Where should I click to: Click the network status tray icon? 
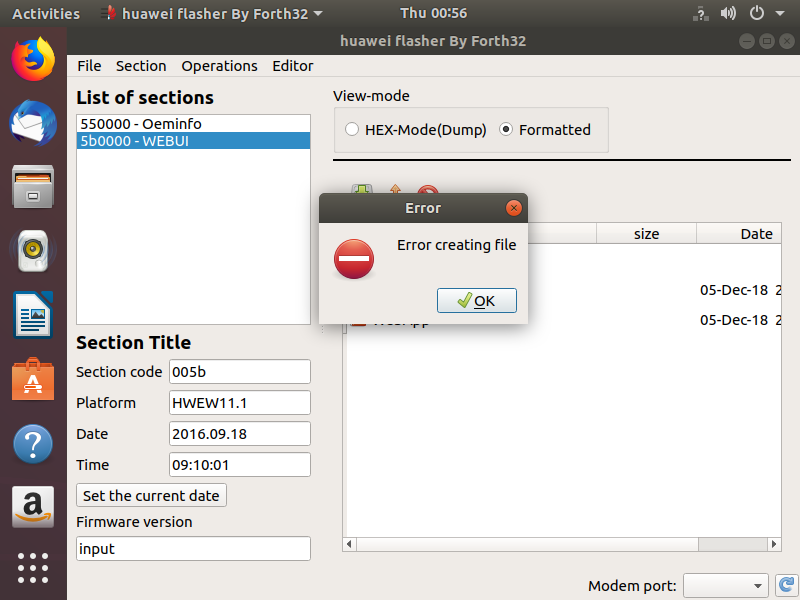(701, 14)
